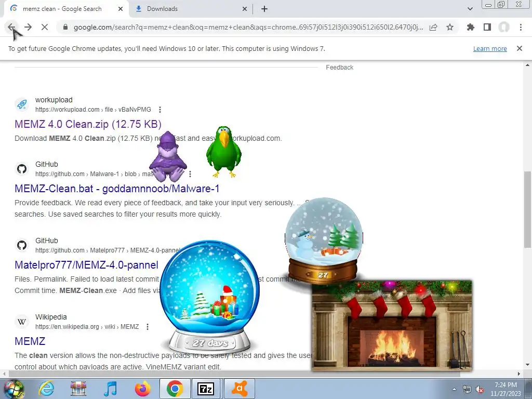Expand the tab search dropdown arrow
Screen dimensions: 532x399
pyautogui.click(x=470, y=9)
